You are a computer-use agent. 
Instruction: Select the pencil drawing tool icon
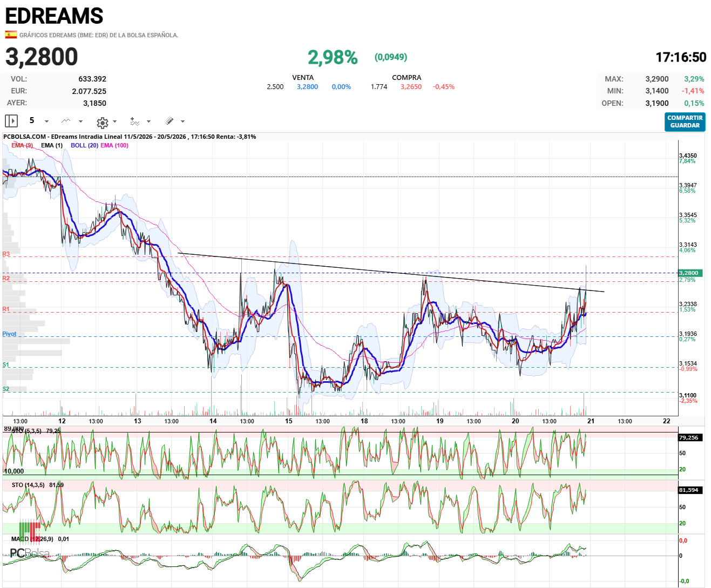tap(169, 121)
